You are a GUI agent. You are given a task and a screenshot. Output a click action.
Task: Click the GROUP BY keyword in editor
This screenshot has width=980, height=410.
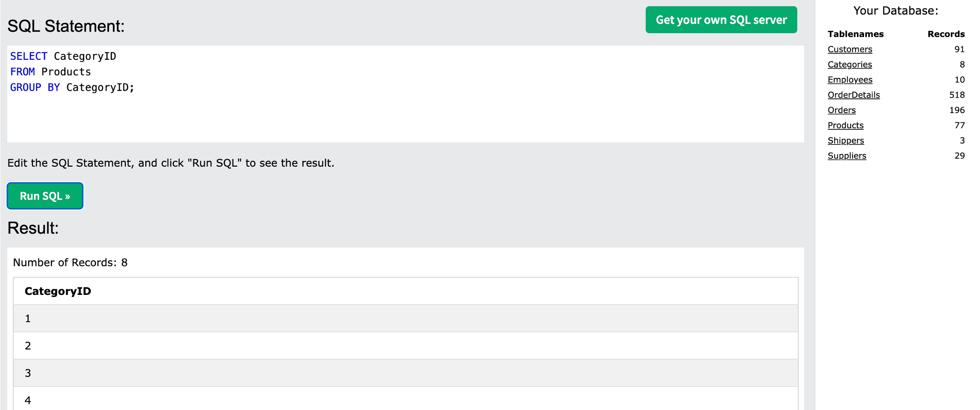coord(35,87)
